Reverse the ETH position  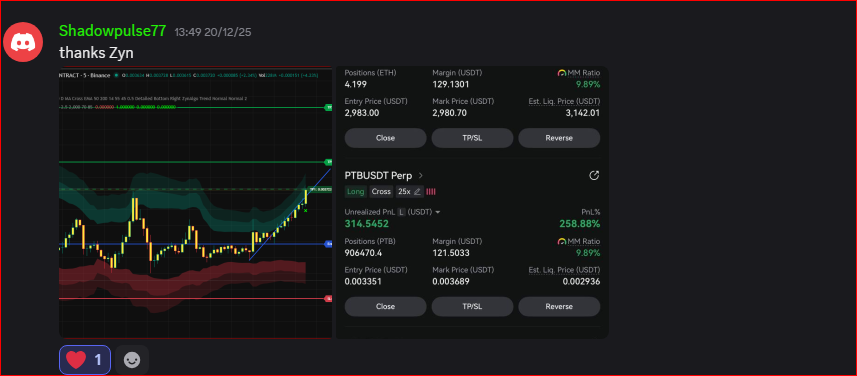[x=559, y=138]
